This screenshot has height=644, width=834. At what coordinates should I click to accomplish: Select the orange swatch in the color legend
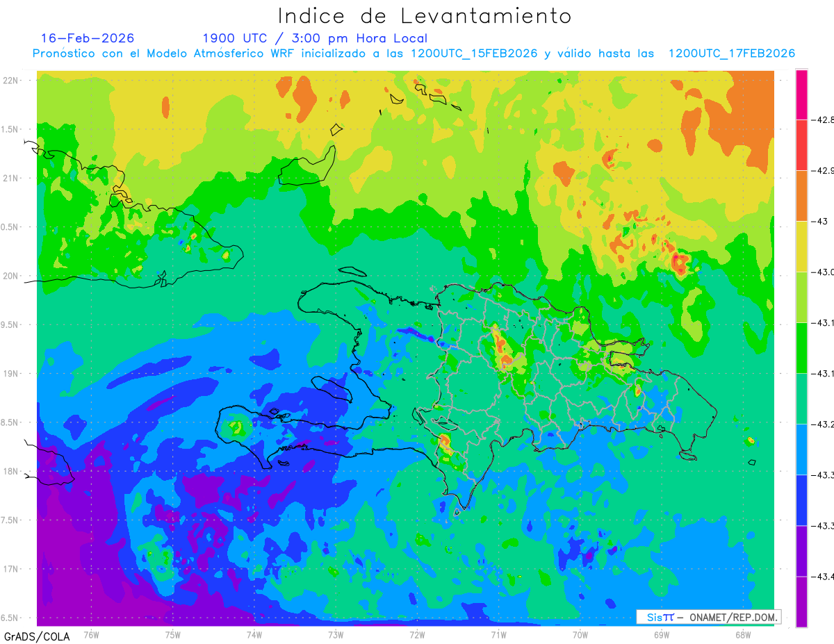click(x=801, y=195)
